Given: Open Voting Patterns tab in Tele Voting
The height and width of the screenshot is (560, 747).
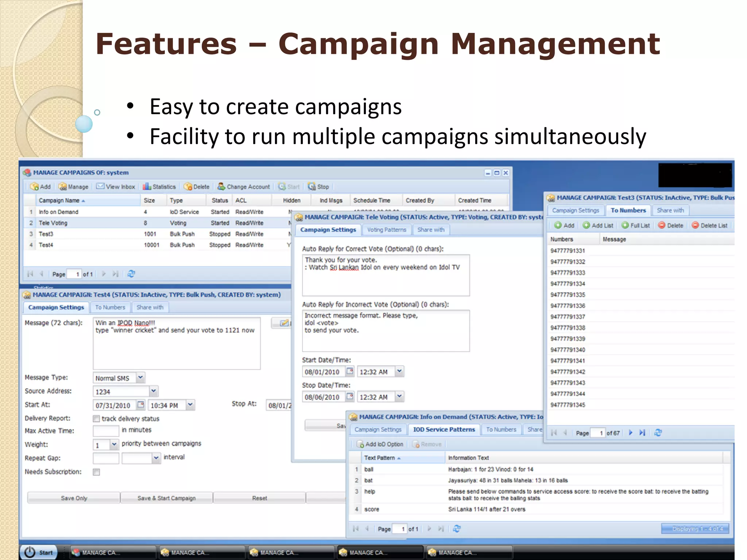Looking at the screenshot, I should tap(387, 230).
